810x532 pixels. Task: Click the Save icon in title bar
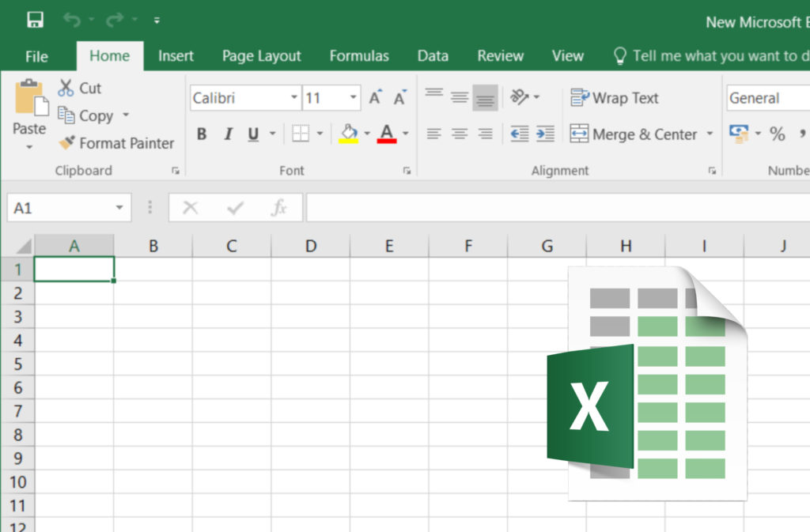[x=35, y=20]
